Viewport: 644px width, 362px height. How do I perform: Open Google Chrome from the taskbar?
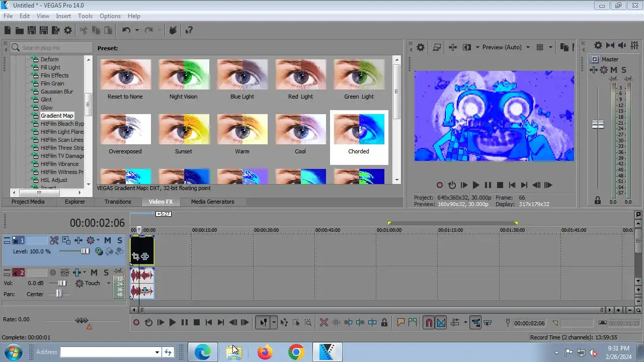[296, 352]
